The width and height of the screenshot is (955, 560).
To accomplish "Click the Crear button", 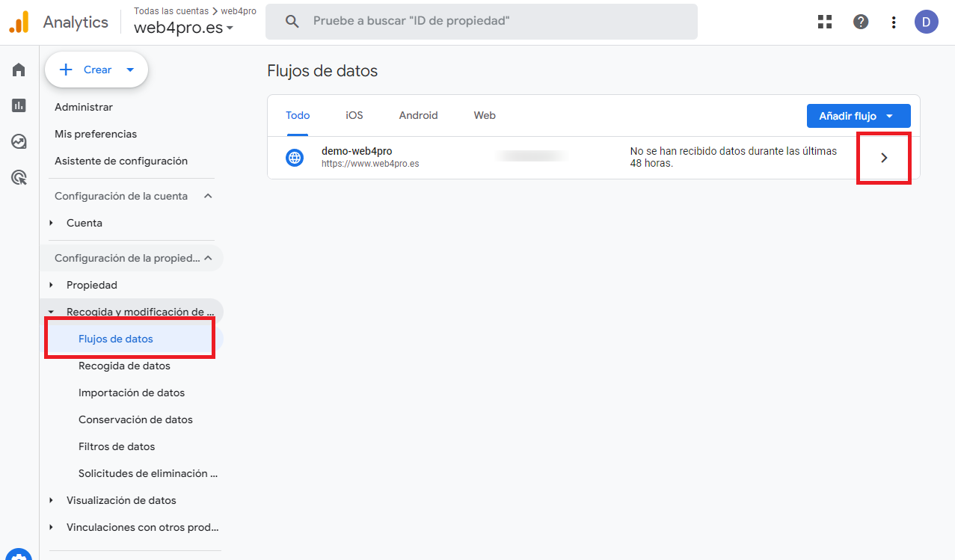I will coord(96,70).
